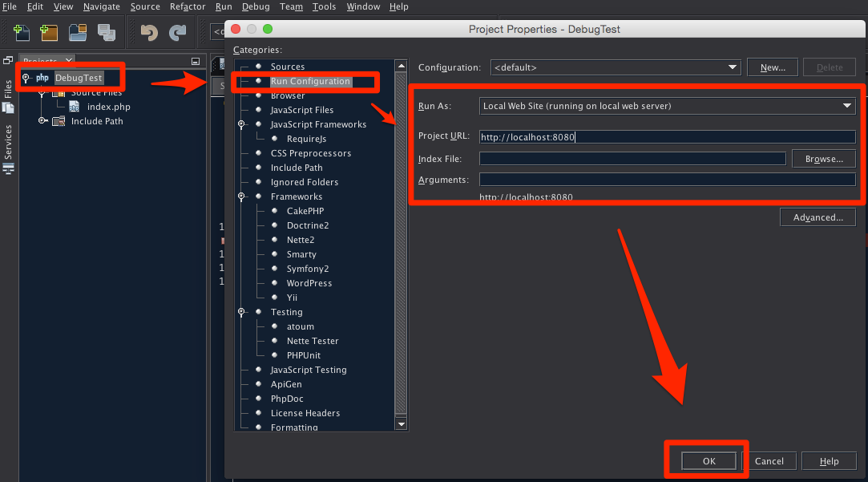
Task: Select the Run Configuration category
Action: (x=310, y=81)
